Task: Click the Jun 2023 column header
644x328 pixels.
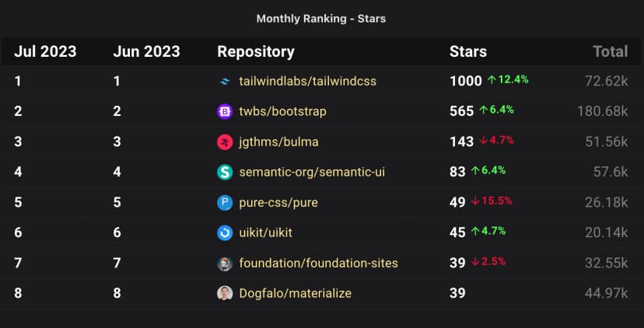Action: pyautogui.click(x=147, y=52)
